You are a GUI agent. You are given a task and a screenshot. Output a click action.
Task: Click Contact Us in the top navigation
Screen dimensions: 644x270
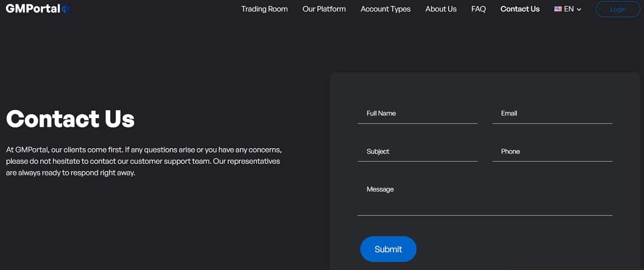tap(519, 9)
